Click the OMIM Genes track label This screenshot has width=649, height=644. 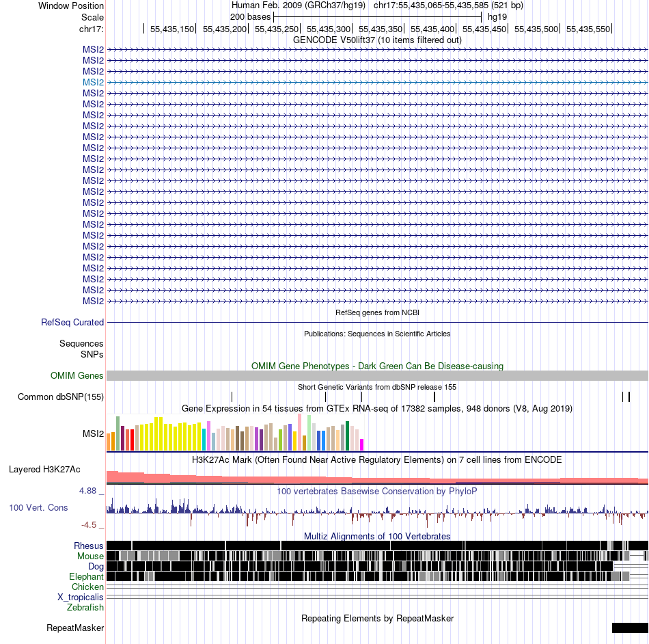77,375
